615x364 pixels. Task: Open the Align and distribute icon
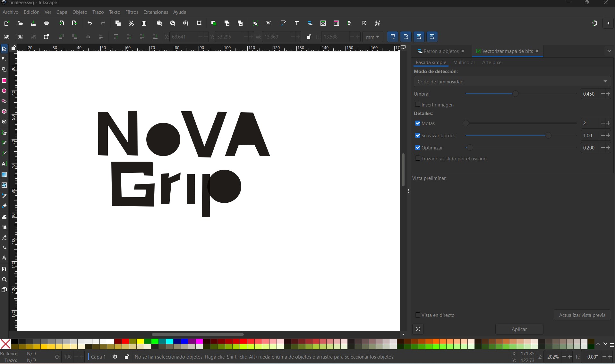349,23
